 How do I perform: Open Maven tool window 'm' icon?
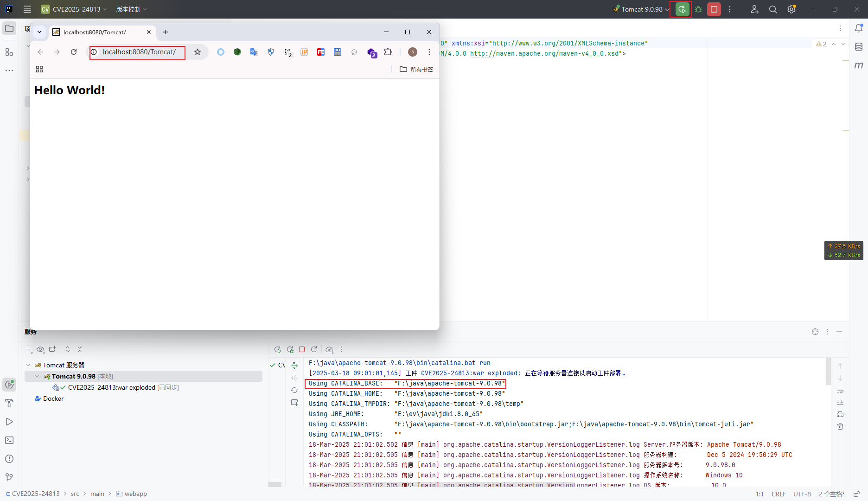point(859,65)
